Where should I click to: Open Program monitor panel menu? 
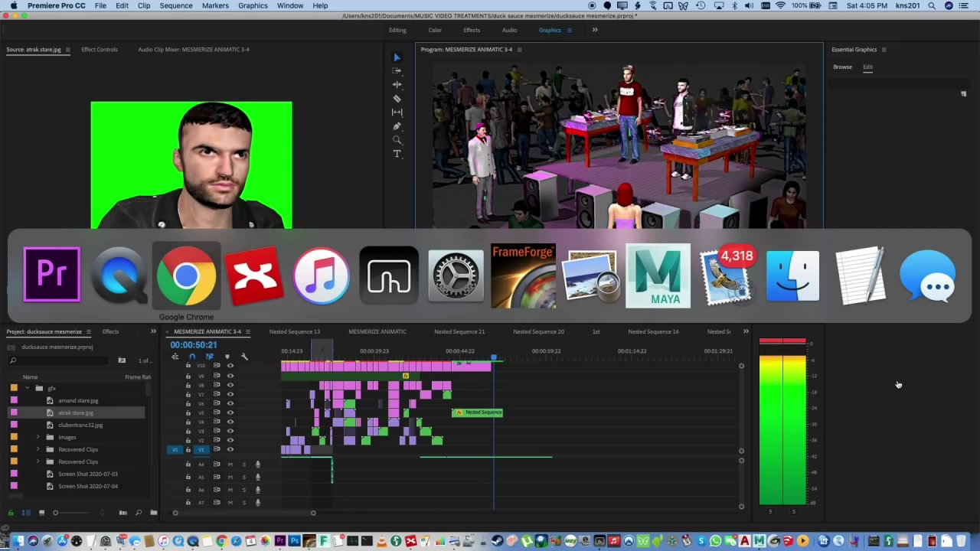pos(519,50)
